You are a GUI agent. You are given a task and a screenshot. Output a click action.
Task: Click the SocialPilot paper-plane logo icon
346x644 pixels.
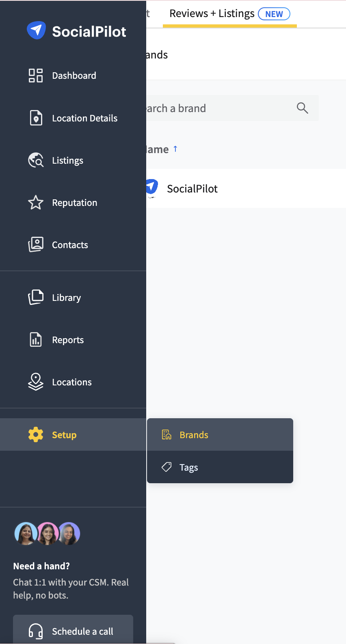click(x=36, y=30)
